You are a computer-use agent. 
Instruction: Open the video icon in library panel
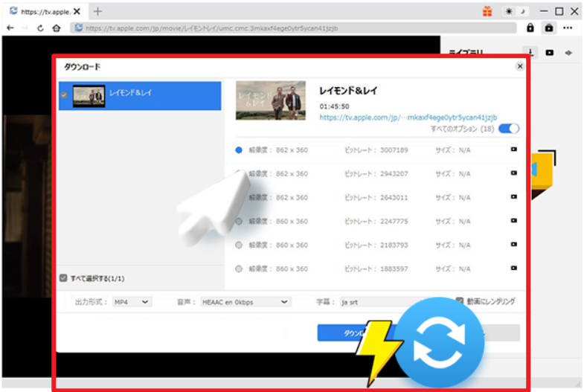tap(549, 53)
